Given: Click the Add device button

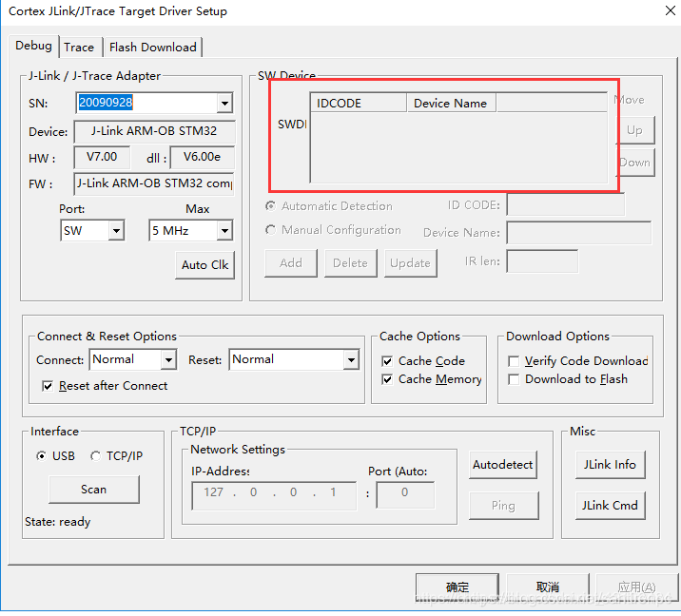Looking at the screenshot, I should coord(291,263).
